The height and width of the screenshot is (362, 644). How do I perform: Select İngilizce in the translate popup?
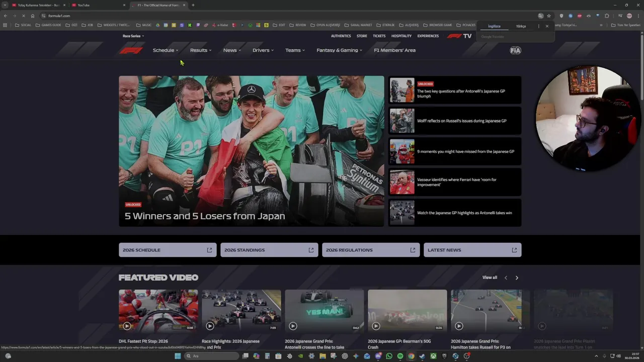pos(494,26)
